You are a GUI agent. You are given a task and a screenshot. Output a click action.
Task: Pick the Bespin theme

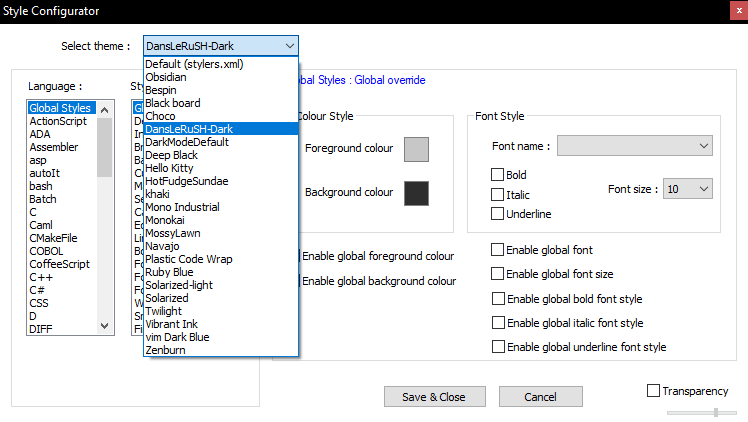click(x=221, y=90)
